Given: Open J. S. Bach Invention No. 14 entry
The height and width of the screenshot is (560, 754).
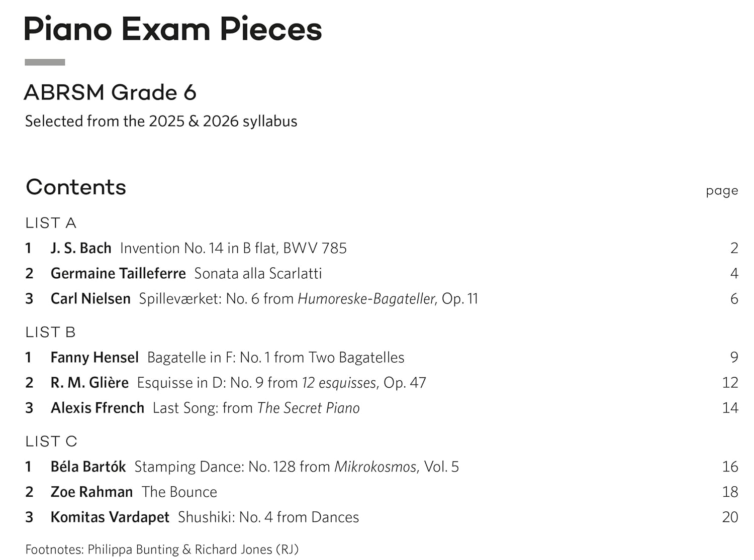Looking at the screenshot, I should click(x=382, y=248).
